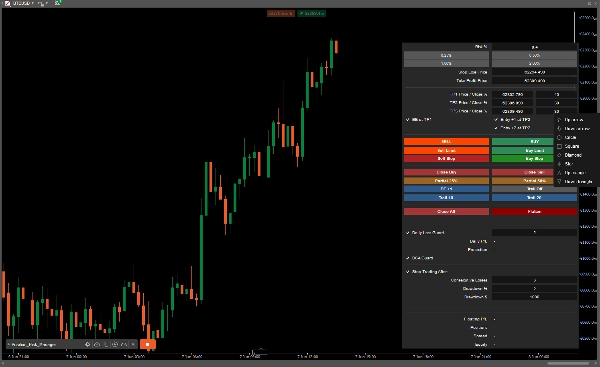This screenshot has width=600, height=367.
Task: Place a Buy Limit order
Action: click(523, 150)
